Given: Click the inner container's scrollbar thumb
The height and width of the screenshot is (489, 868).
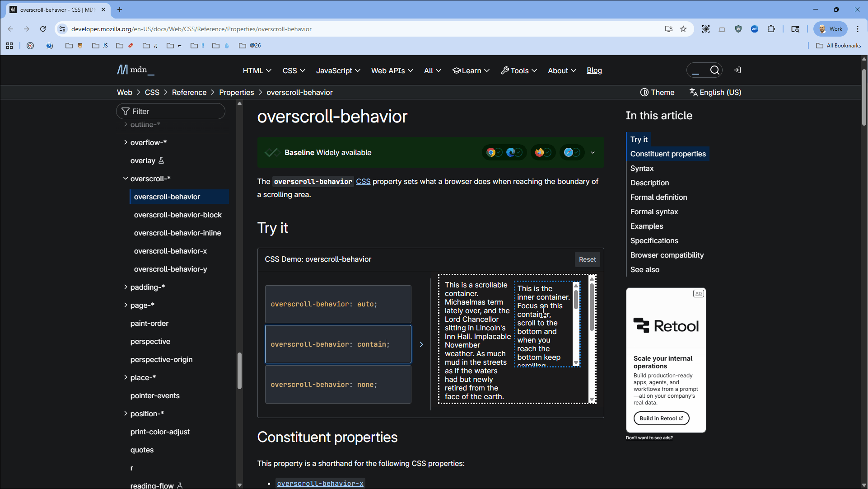Looking at the screenshot, I should [576, 300].
